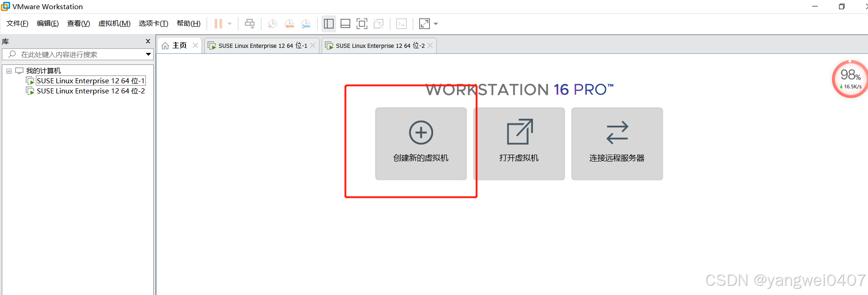Click the full screen mode icon
This screenshot has width=868, height=295.
[x=362, y=23]
